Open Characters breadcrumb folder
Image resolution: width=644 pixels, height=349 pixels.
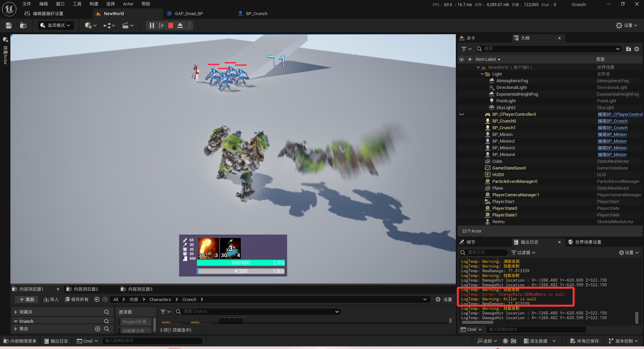click(160, 300)
